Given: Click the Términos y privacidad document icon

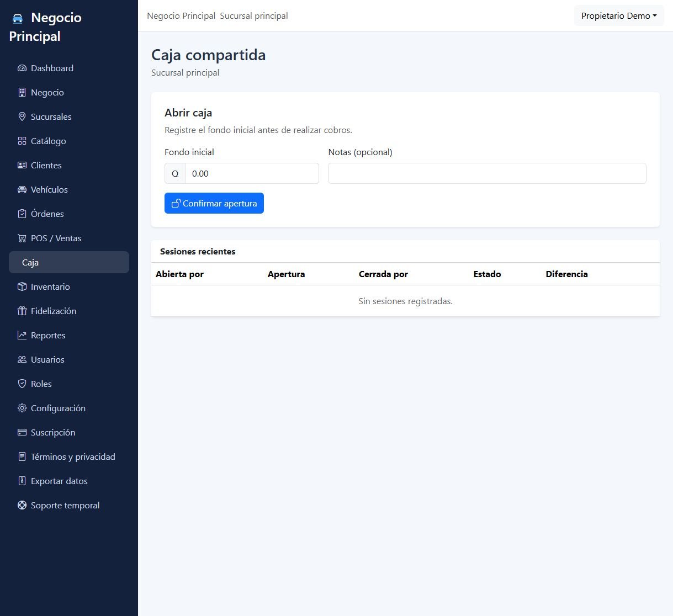Looking at the screenshot, I should click(22, 457).
